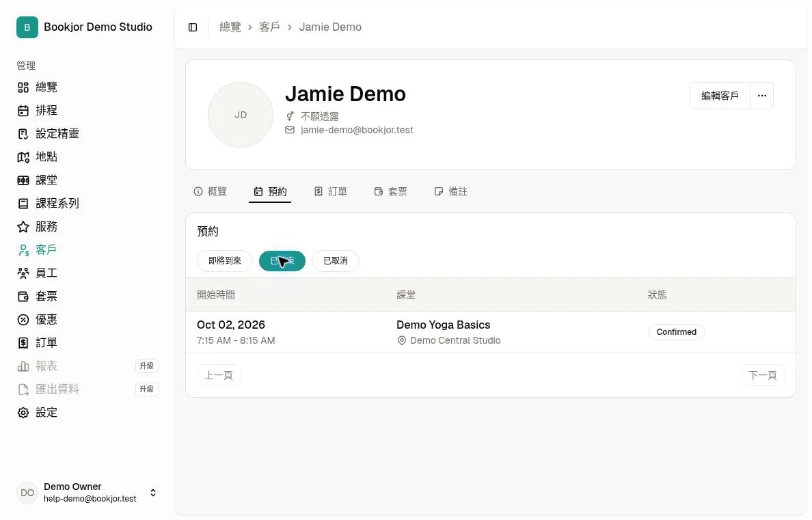Switch to the 套票 tab
This screenshot has width=812, height=520.
coord(391,191)
